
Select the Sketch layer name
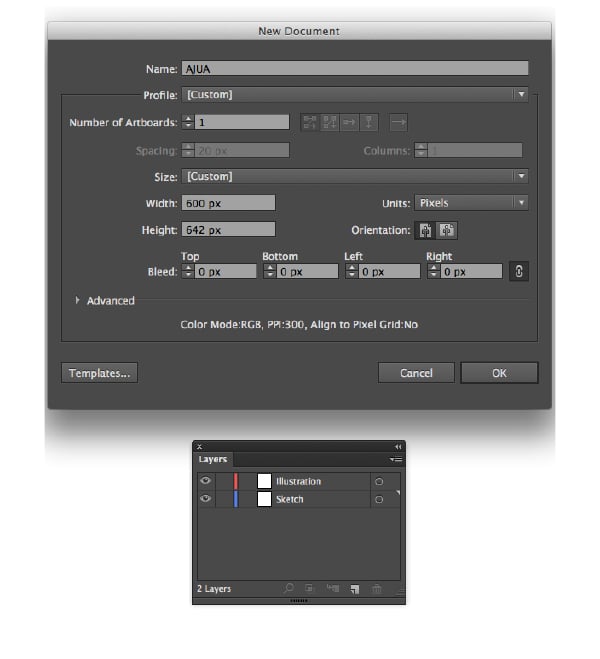coord(290,499)
